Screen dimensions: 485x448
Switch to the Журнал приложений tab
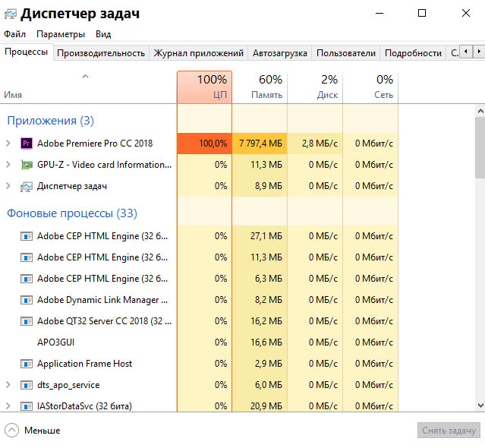[x=199, y=53]
